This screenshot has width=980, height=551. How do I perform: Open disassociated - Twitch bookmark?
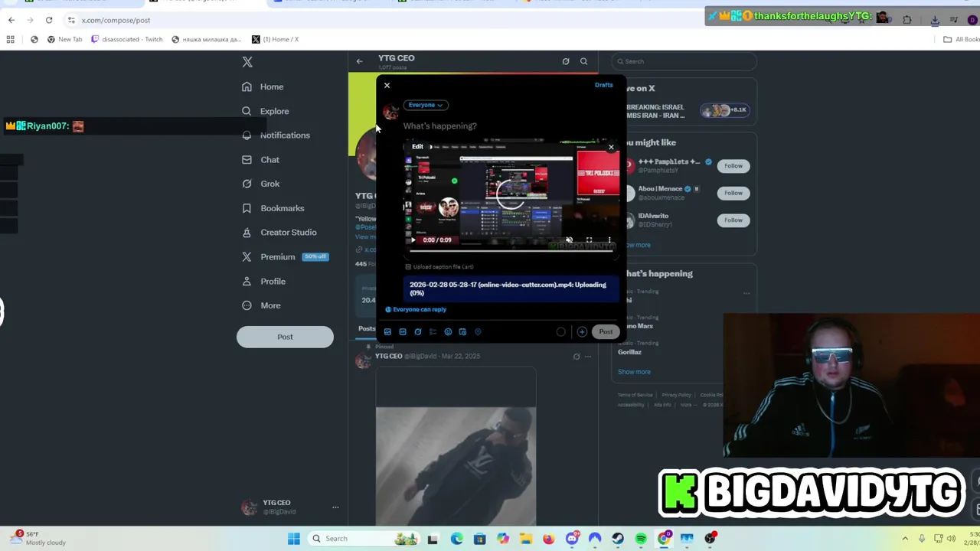(x=126, y=39)
